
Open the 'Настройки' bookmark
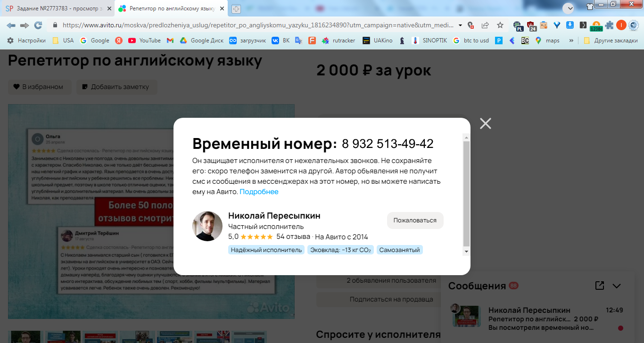coord(26,41)
